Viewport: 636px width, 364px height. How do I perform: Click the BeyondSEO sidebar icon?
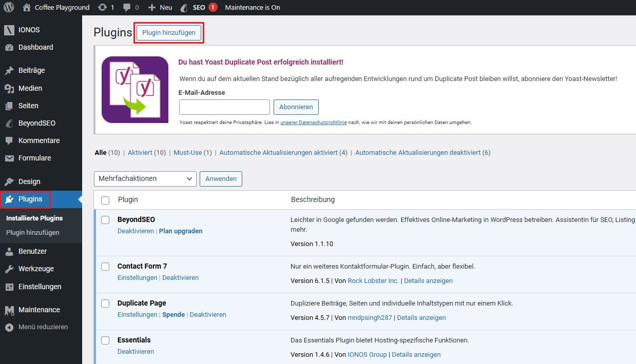(9, 123)
